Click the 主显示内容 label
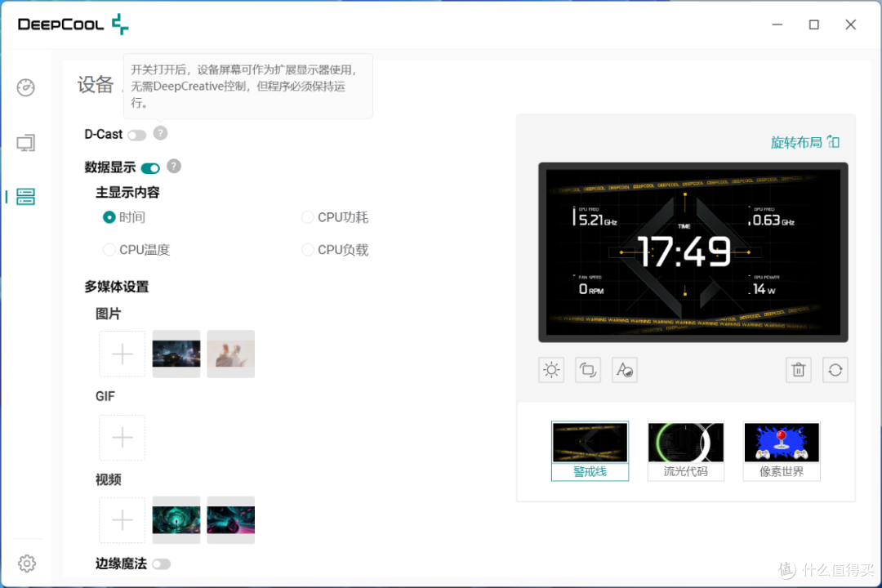882x588 pixels. (127, 193)
